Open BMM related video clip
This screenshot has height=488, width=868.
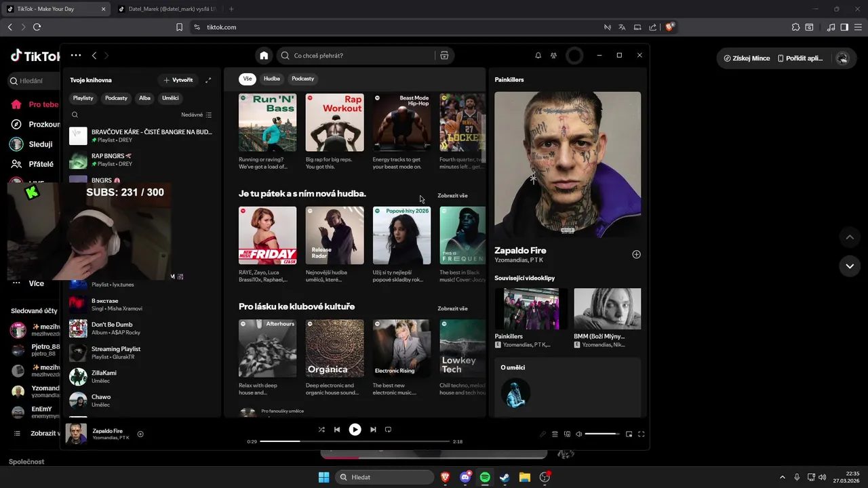coord(607,318)
